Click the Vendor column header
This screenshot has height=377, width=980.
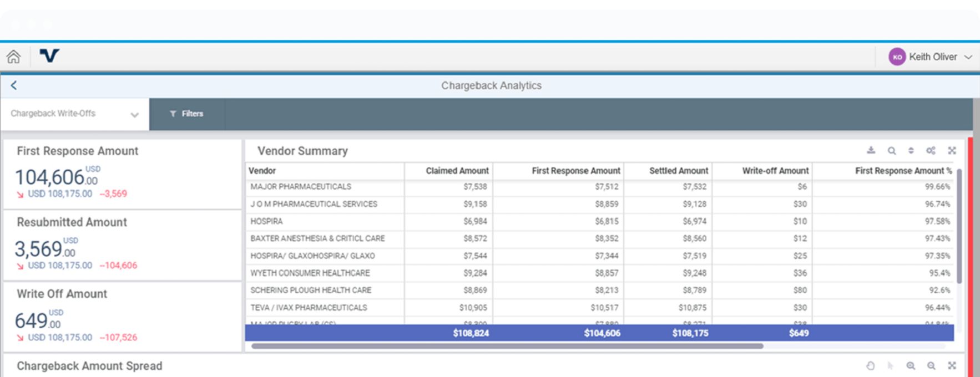pos(262,171)
